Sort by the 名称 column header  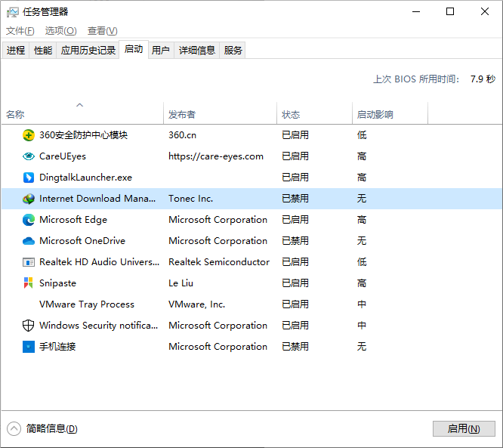(x=83, y=113)
